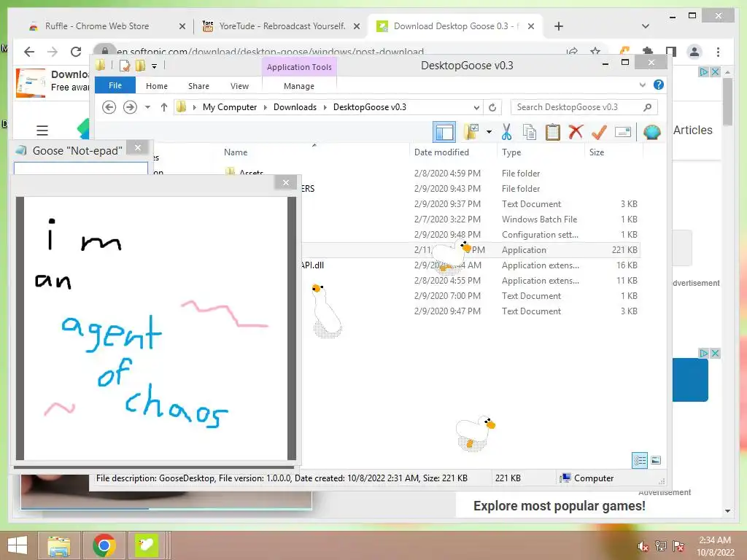Sort files by the Name column header
The height and width of the screenshot is (560, 747).
point(236,152)
